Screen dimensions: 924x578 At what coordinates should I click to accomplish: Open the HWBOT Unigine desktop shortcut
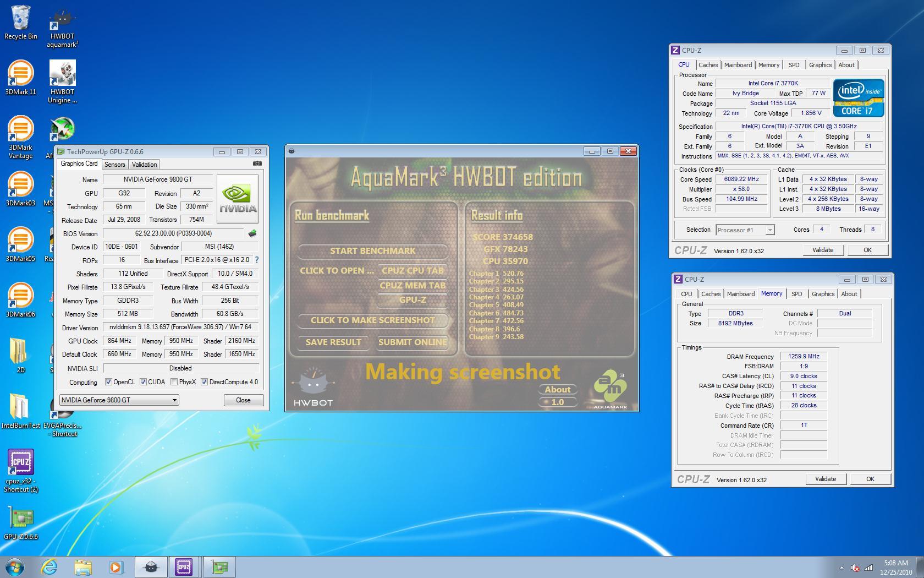click(x=62, y=81)
